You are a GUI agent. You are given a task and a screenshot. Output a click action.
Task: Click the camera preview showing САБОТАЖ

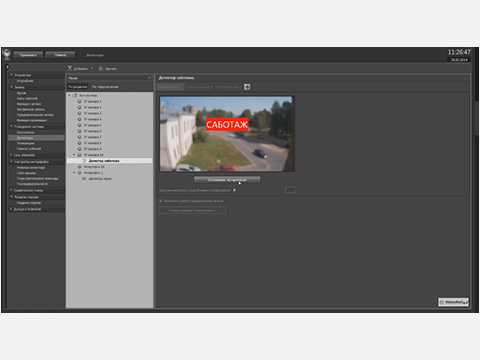click(x=227, y=134)
